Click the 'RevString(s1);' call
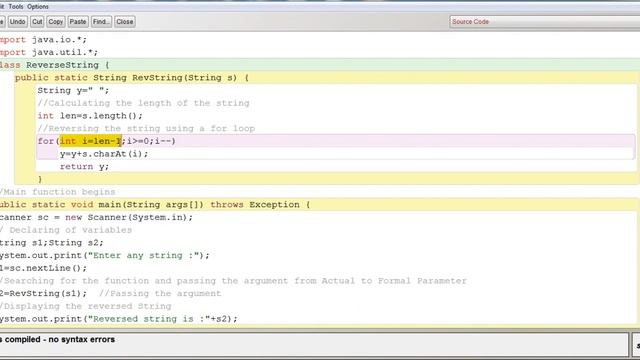 tap(44, 293)
